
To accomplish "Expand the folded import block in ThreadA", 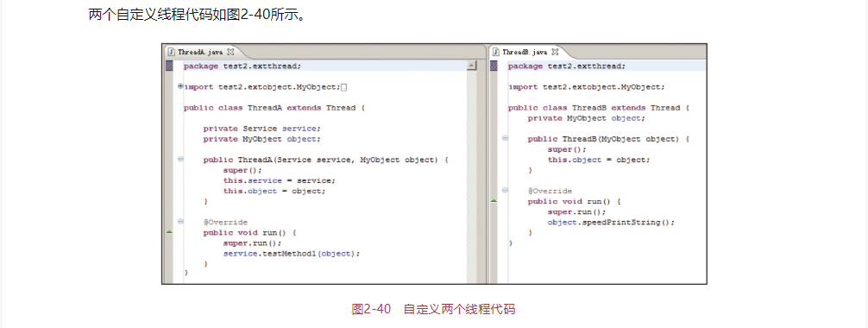I will [180, 86].
